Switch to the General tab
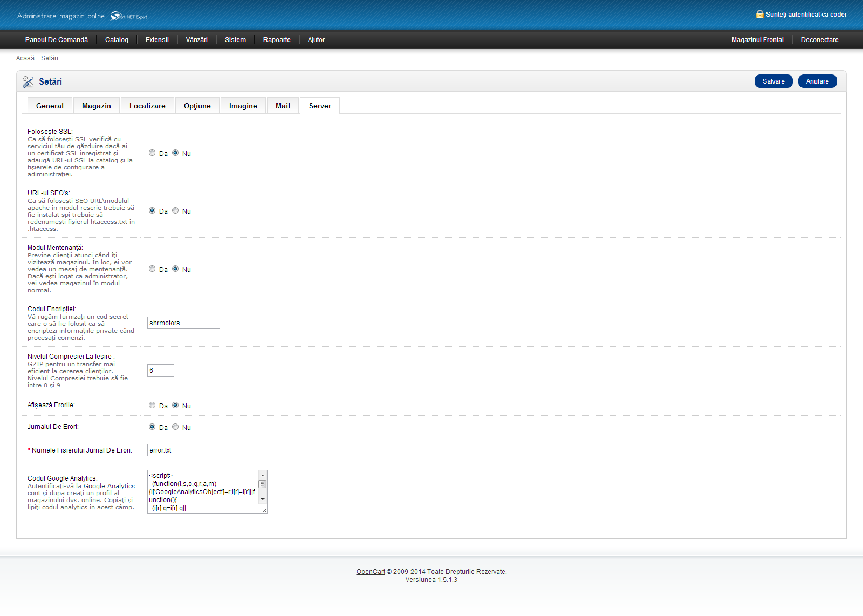 [50, 106]
